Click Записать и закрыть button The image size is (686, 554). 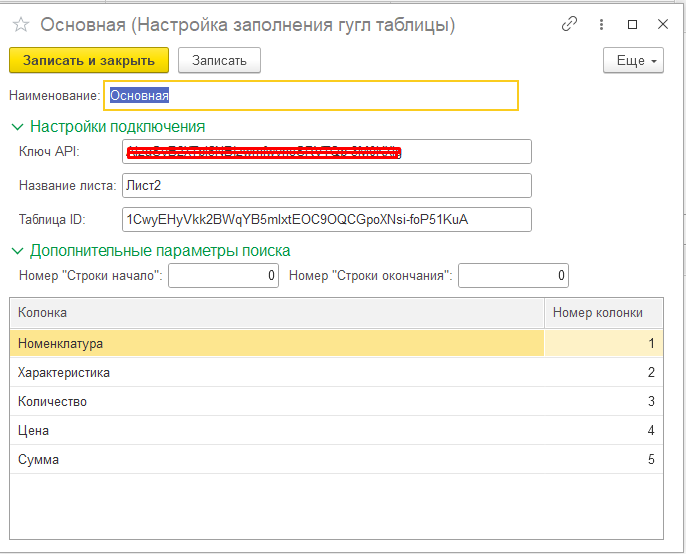tap(89, 60)
